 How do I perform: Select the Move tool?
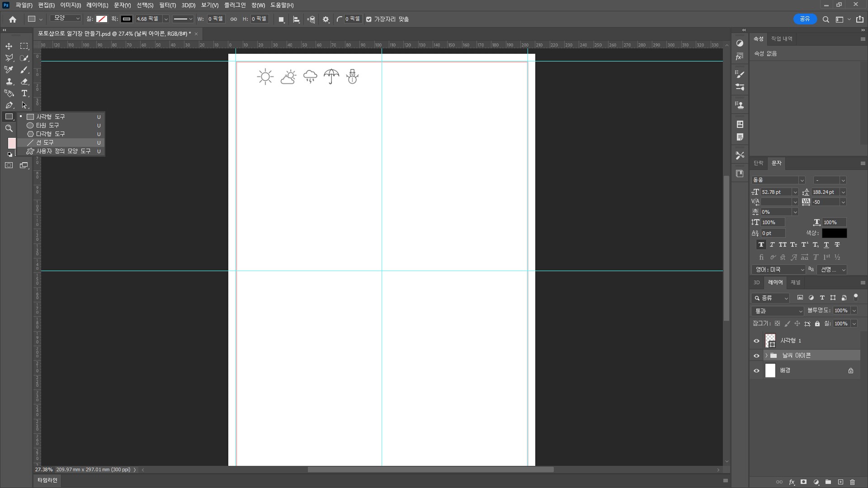tap(9, 46)
